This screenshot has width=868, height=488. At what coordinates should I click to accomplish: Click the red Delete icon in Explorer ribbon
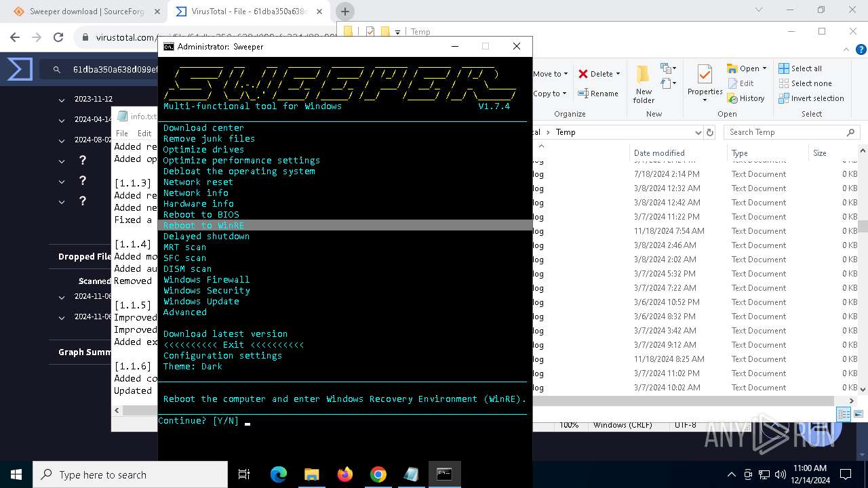pos(583,74)
